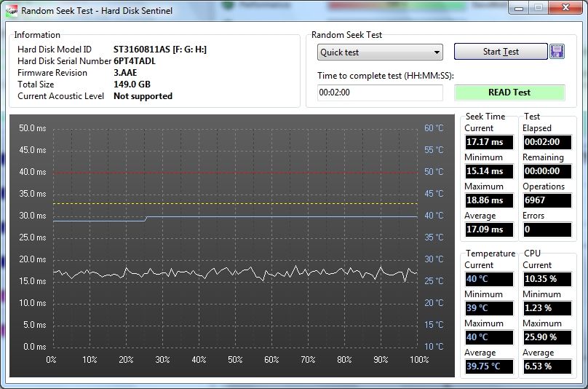Click the time to complete test field
Screen dimensions: 588x389
[380, 93]
